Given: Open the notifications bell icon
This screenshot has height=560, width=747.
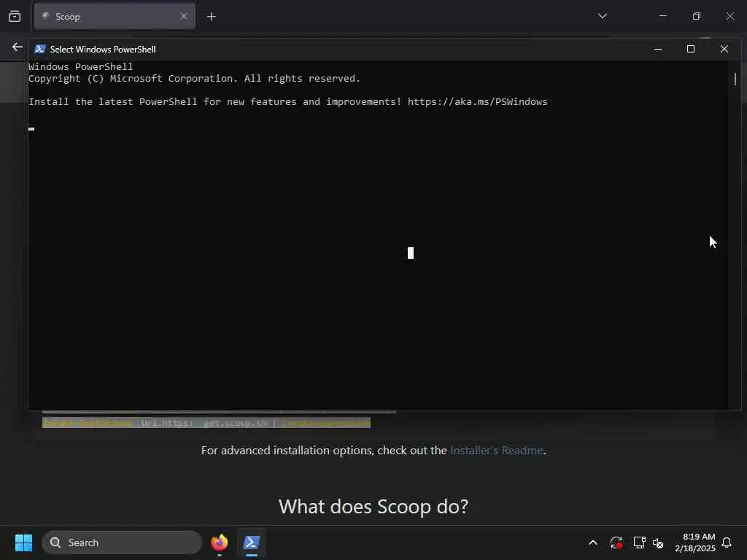Looking at the screenshot, I should [727, 542].
